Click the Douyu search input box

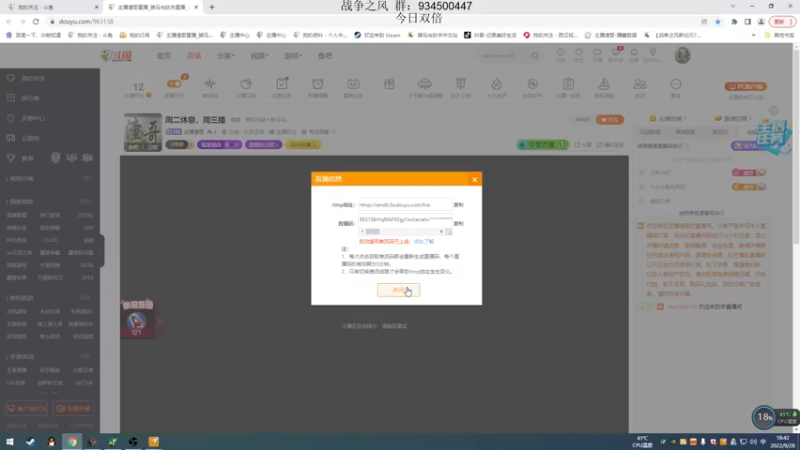[x=503, y=56]
